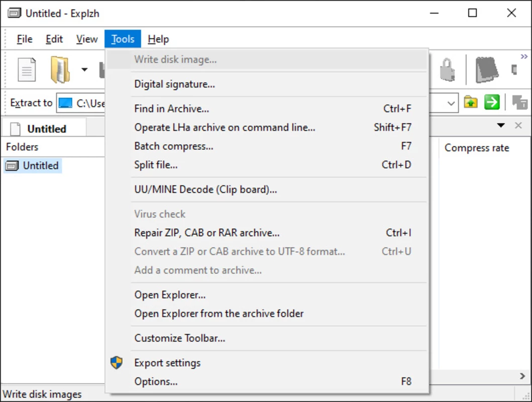Screen dimensions: 532x402
Task: Click the horizontal scrollbar right arrow
Action: click(x=522, y=376)
